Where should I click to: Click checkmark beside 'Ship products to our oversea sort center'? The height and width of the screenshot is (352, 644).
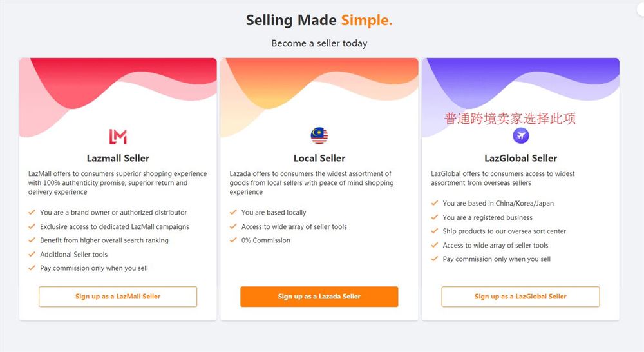(434, 231)
